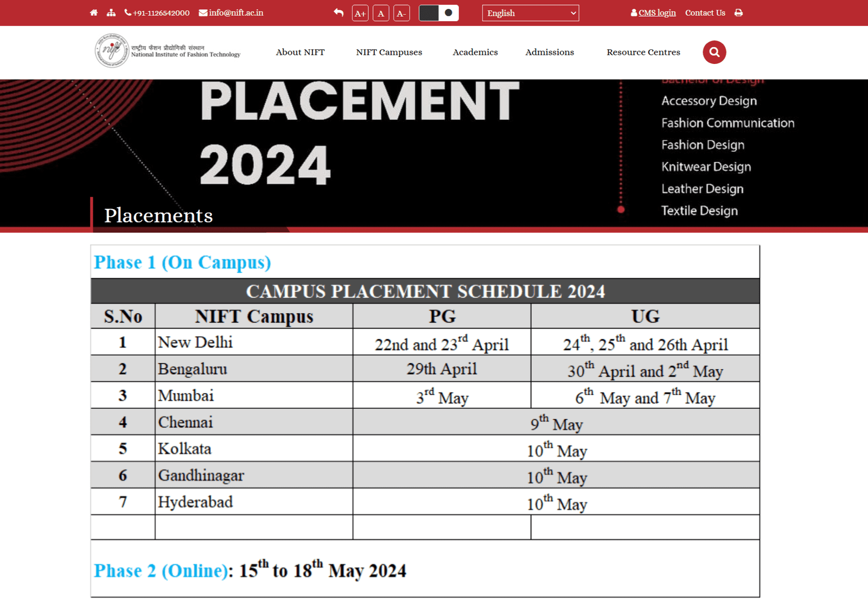Click the phone icon beside the number

[127, 12]
